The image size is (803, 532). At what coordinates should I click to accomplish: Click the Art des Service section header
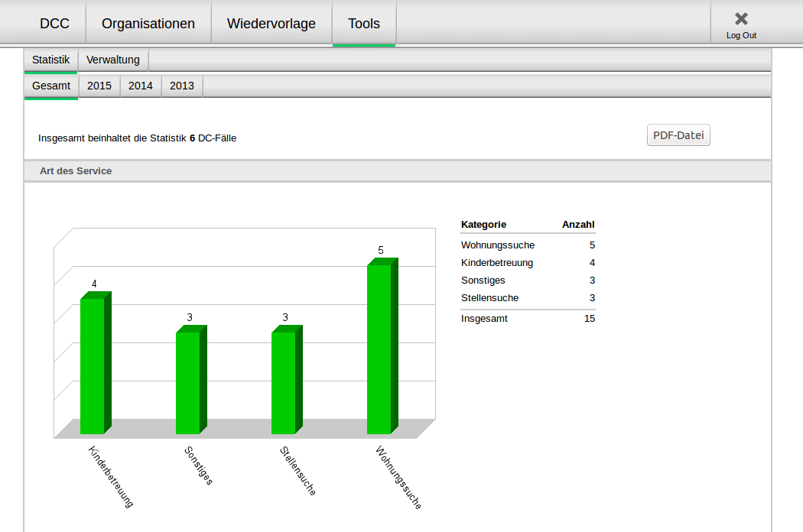[x=76, y=171]
